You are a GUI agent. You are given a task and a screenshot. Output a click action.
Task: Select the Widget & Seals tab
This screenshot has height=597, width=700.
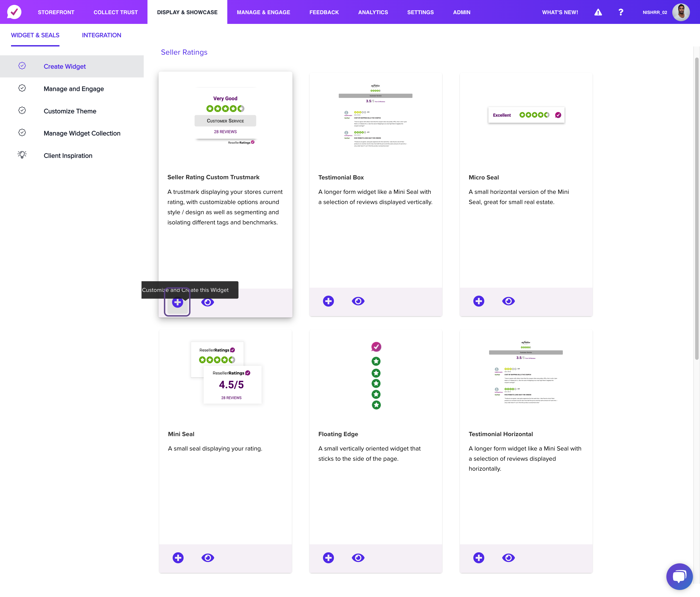(35, 35)
